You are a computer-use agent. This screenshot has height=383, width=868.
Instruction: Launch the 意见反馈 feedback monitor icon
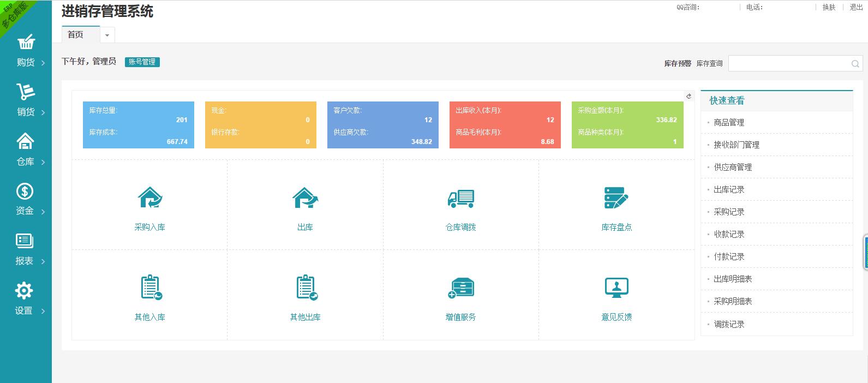616,288
